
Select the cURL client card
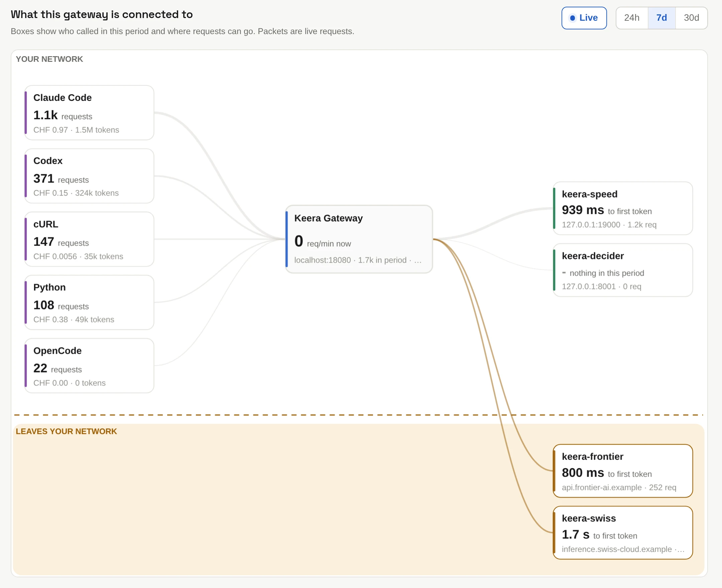point(89,239)
